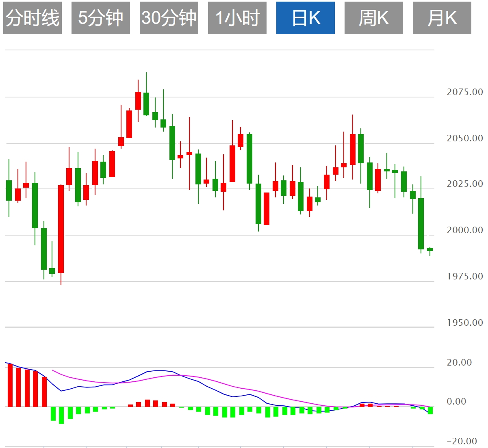Image resolution: width=488 pixels, height=448 pixels.
Task: Click the -20.00 MACD axis label
Action: point(462,442)
